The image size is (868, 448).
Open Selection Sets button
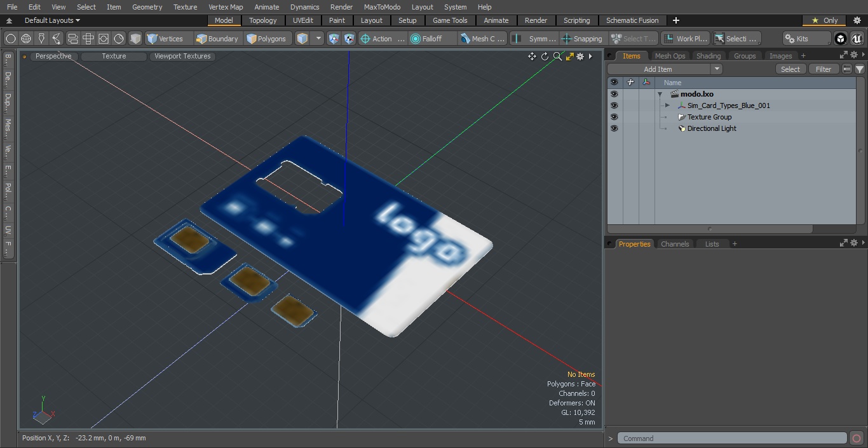click(x=736, y=39)
